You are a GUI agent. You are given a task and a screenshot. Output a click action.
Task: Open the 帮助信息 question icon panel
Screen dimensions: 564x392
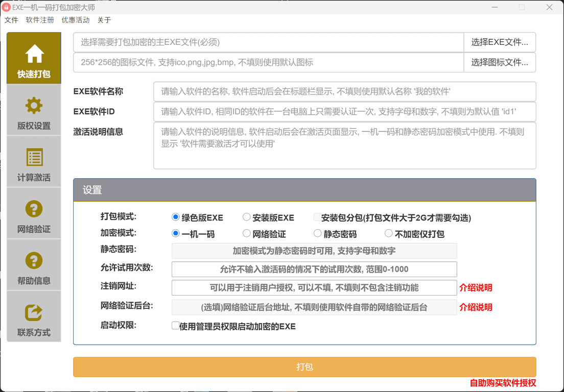[34, 265]
